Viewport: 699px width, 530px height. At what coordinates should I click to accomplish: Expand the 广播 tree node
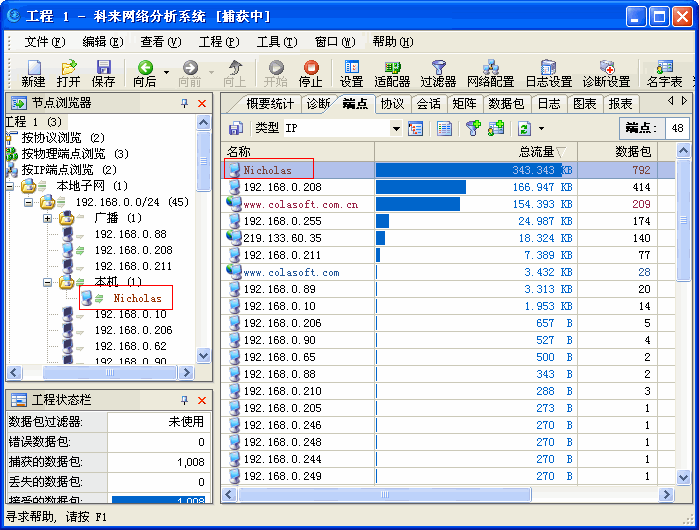point(47,218)
